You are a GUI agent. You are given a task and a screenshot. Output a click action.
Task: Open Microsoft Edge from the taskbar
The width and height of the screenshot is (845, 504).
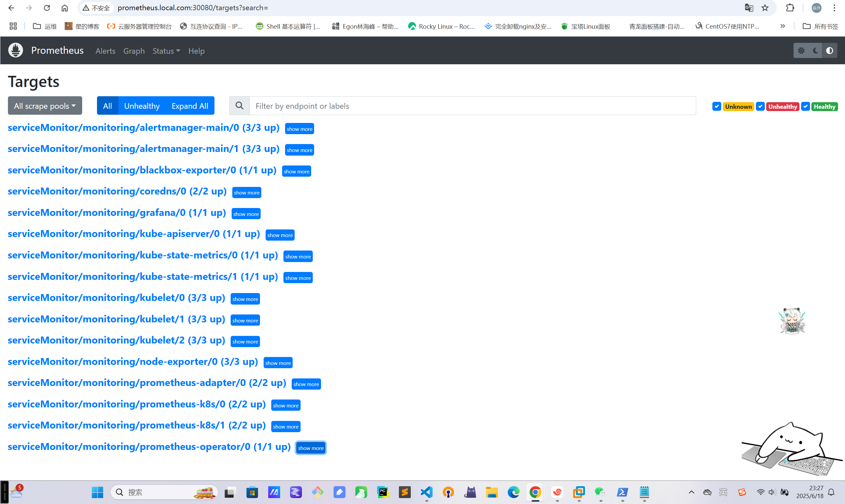[x=514, y=492]
